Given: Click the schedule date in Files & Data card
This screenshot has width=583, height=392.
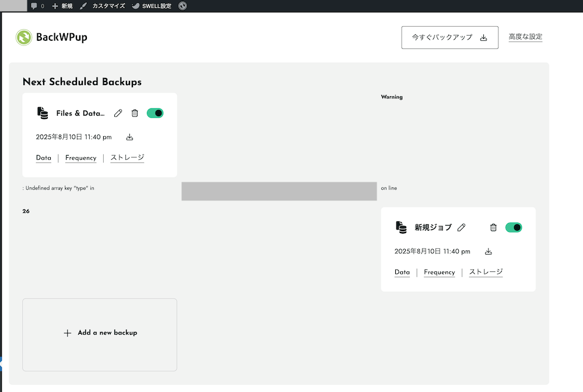Looking at the screenshot, I should (73, 137).
